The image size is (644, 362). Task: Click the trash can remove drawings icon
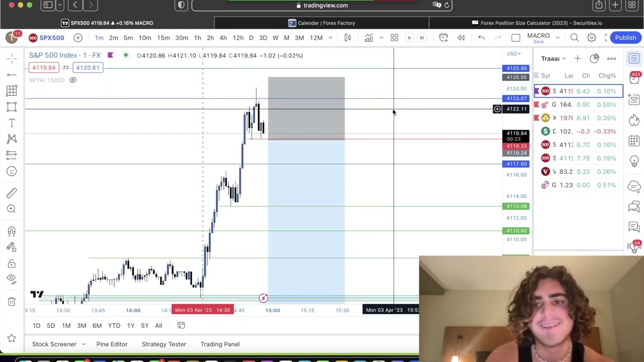click(x=12, y=301)
